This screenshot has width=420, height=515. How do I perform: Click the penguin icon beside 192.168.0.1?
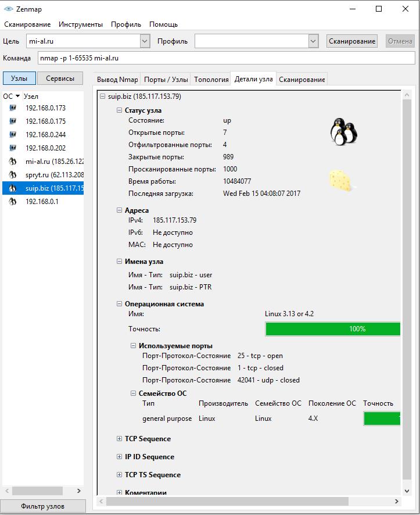(12, 202)
